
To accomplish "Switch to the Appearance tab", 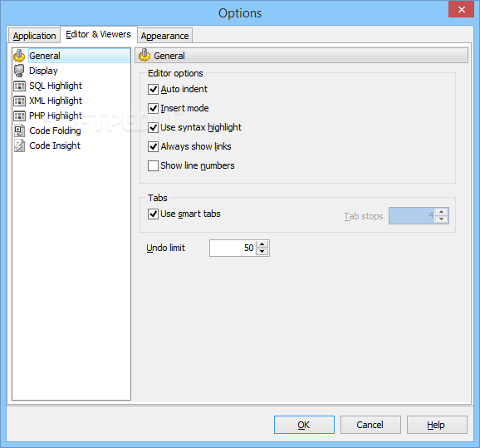I will pyautogui.click(x=164, y=36).
